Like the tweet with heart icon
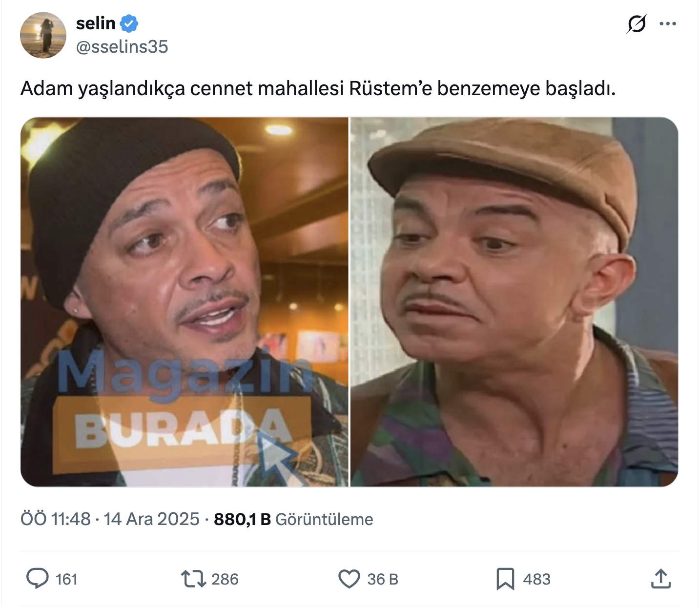This screenshot has width=700, height=607. pos(349,579)
